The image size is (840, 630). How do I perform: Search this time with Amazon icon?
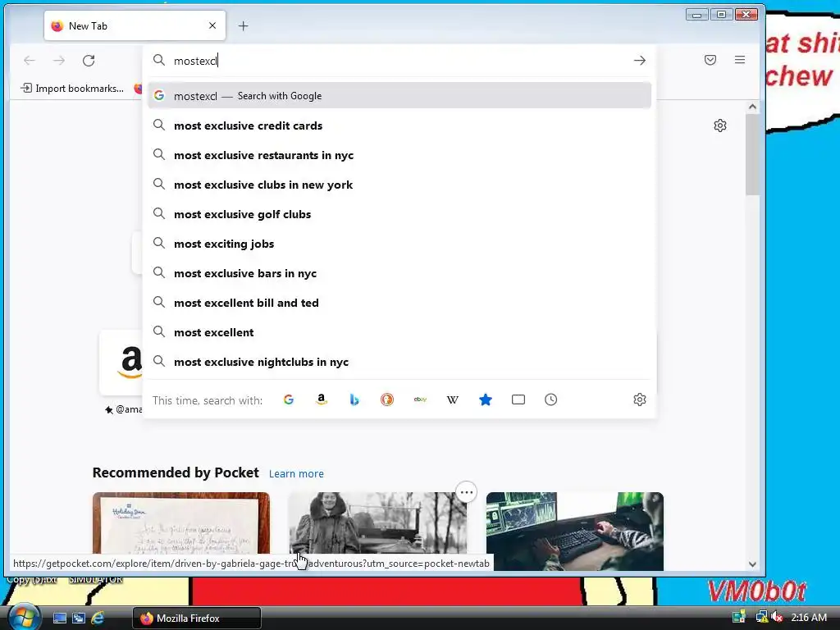(x=322, y=399)
